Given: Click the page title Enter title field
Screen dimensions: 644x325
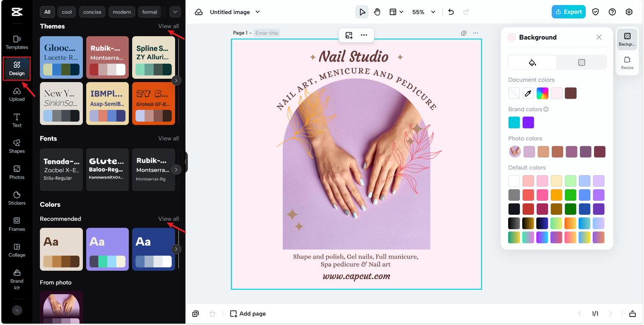Looking at the screenshot, I should point(267,33).
